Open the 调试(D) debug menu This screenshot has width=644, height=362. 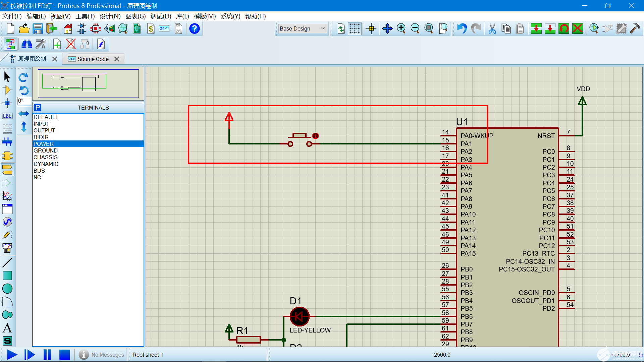[161, 16]
